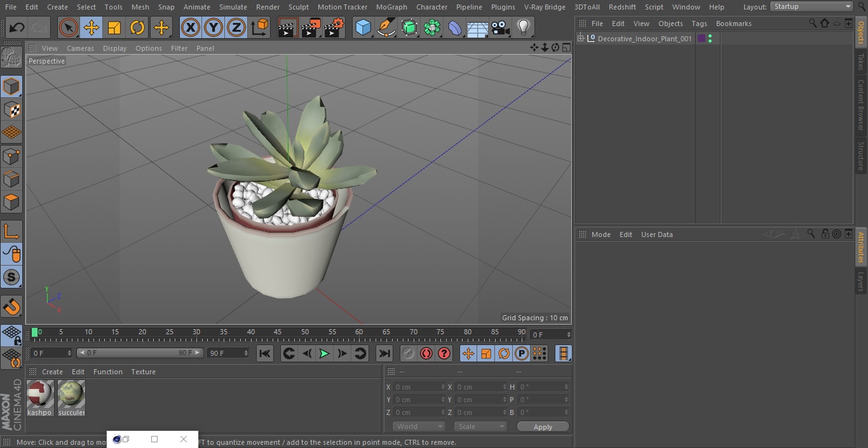
Task: Toggle Enable Snap magnet icon
Action: tap(11, 307)
